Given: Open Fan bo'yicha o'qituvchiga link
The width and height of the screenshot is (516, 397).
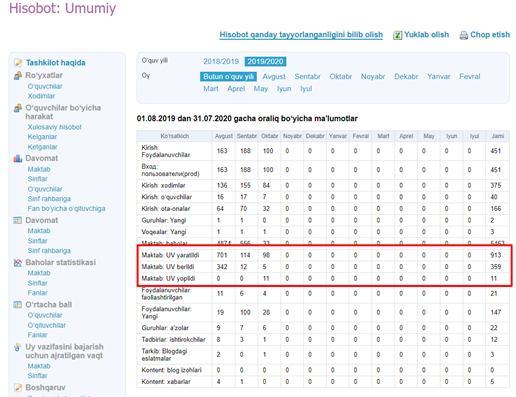Looking at the screenshot, I should 66,208.
